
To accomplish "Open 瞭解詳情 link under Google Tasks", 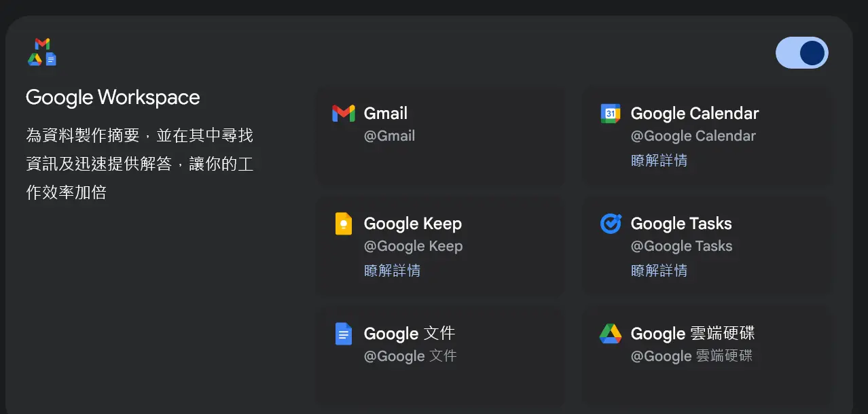I will (x=659, y=271).
